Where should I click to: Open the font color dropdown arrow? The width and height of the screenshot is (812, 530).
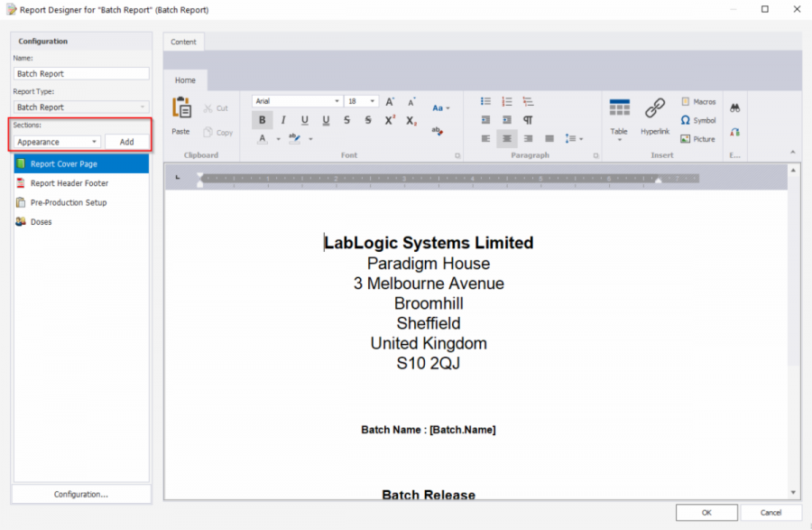click(x=278, y=139)
